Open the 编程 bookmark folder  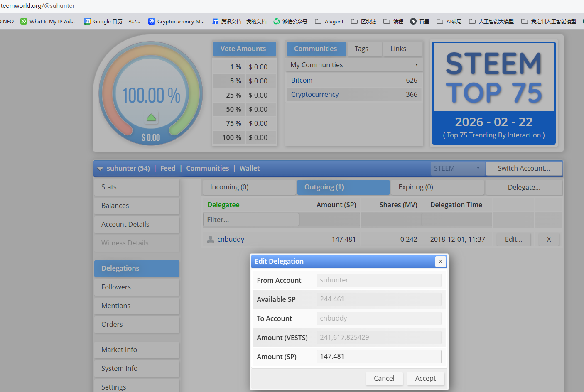tap(393, 21)
